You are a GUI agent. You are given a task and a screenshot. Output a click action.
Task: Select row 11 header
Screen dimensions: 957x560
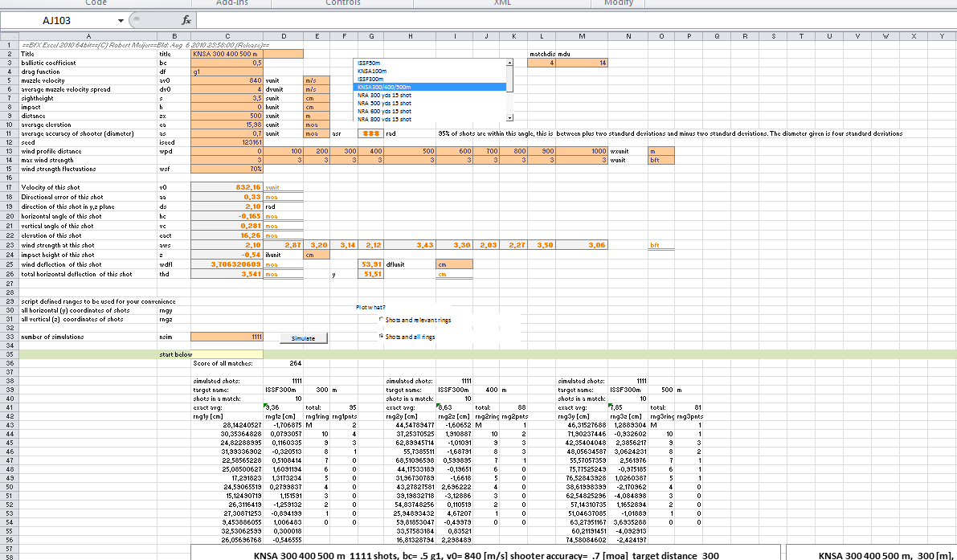click(x=9, y=133)
